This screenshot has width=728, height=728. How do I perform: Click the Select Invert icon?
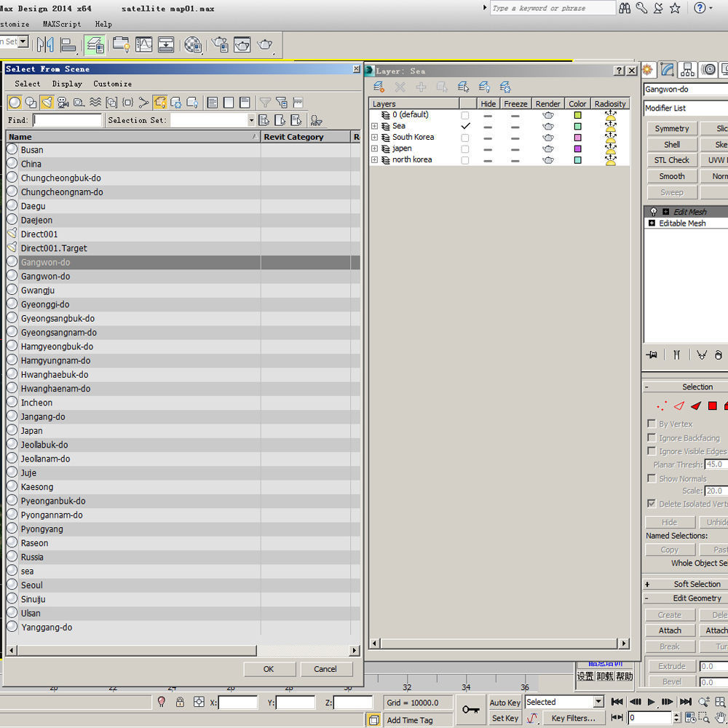point(245,102)
